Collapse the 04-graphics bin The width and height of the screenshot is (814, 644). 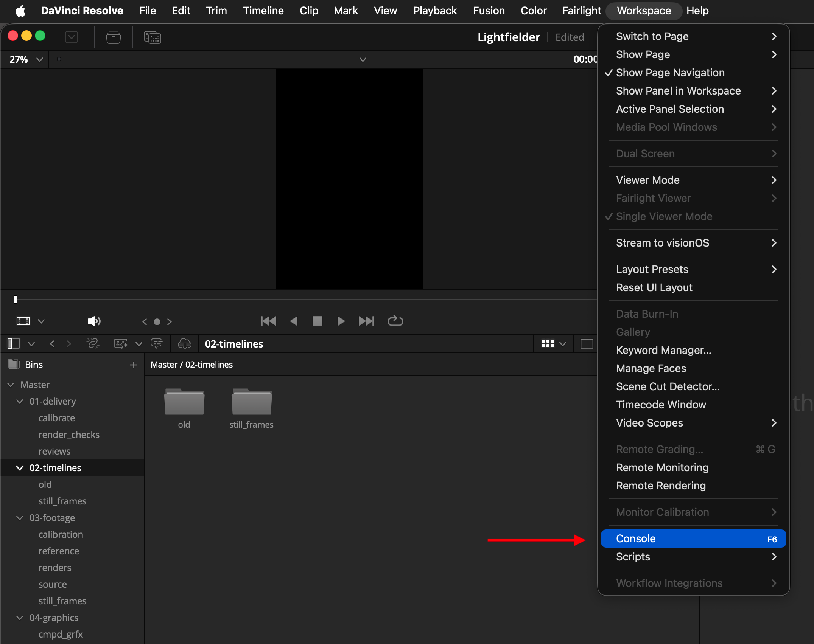pos(20,618)
